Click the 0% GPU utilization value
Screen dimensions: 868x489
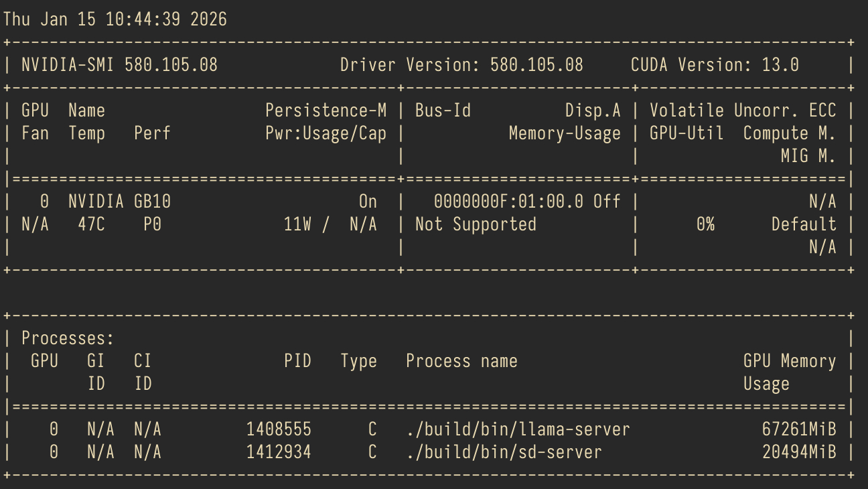705,224
